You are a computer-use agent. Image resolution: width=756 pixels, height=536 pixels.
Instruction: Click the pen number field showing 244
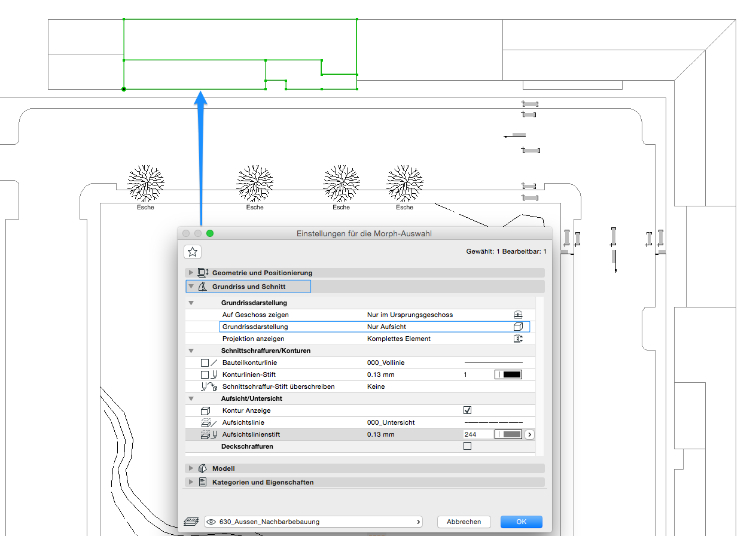click(x=477, y=434)
